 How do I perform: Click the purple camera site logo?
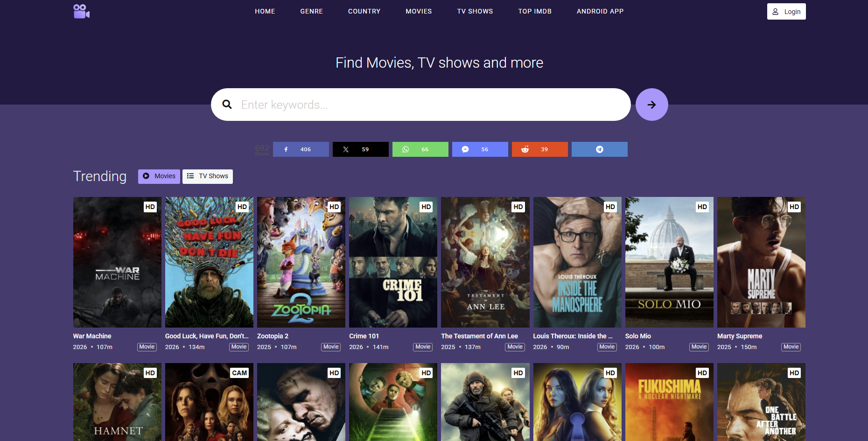[81, 11]
